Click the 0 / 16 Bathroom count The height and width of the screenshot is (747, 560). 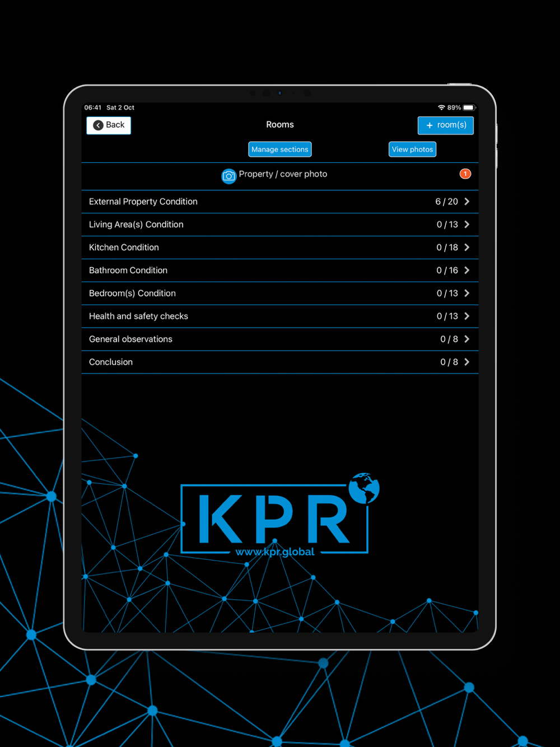point(447,270)
